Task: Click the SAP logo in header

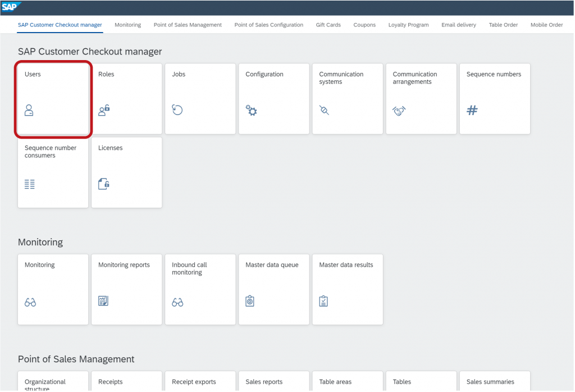Action: [x=11, y=7]
